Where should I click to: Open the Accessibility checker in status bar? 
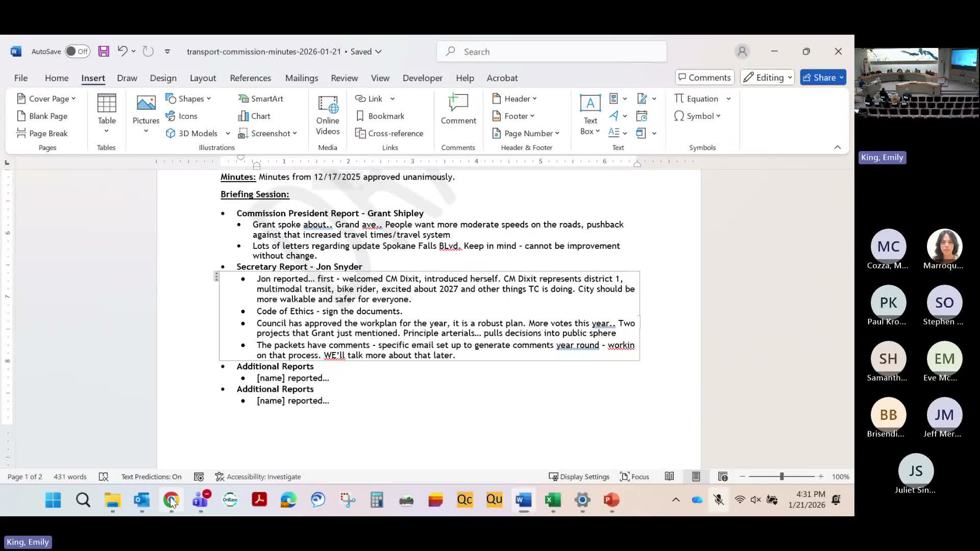coord(258,477)
